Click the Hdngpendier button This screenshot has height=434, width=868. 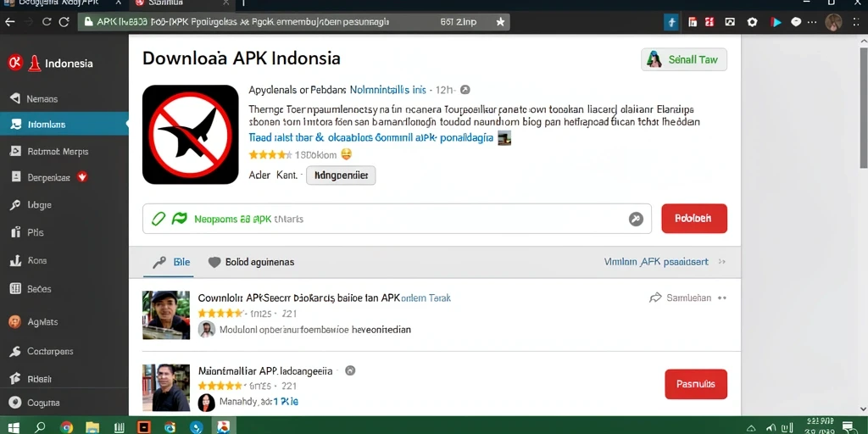341,175
